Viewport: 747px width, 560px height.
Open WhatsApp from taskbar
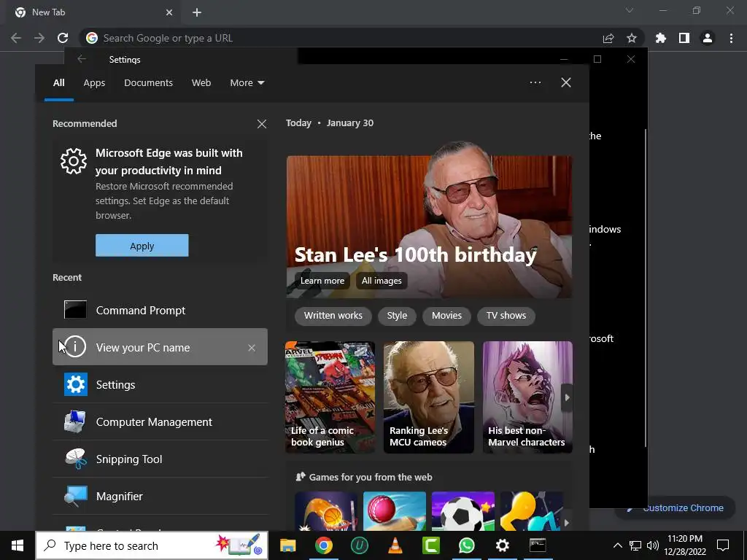pyautogui.click(x=466, y=545)
